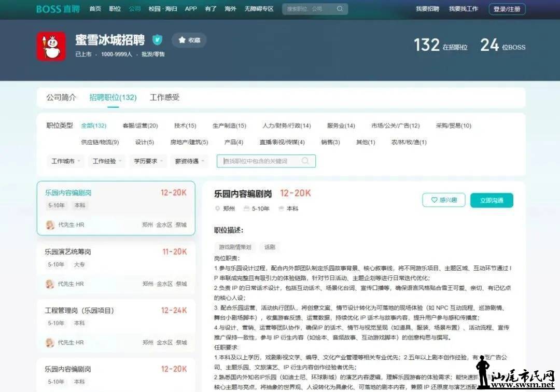Click HR avatar in 乐园演艺统筹岗 card
560x392 pixels.
(50, 284)
